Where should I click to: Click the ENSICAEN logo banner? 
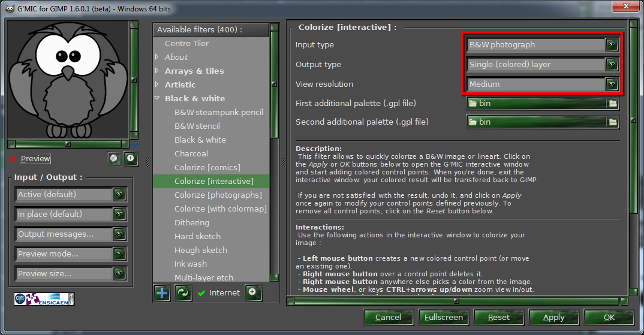point(44,299)
